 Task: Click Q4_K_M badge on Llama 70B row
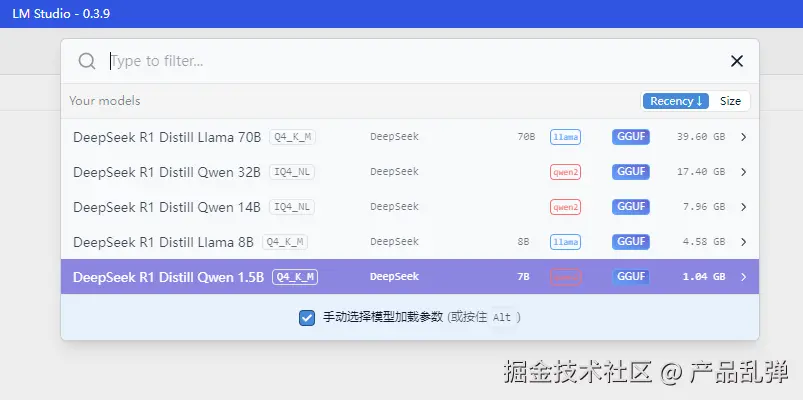click(x=292, y=137)
